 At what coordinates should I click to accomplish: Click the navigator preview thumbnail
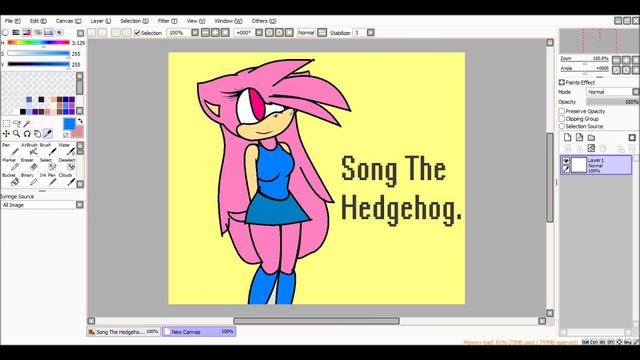coord(599,41)
